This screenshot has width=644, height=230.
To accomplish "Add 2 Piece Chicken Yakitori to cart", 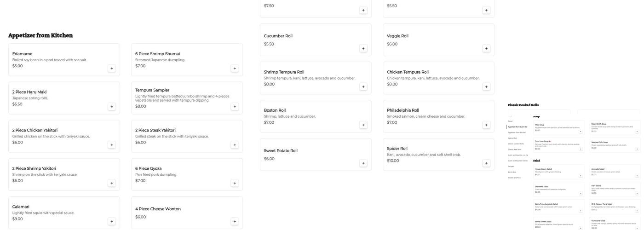I will click(112, 145).
